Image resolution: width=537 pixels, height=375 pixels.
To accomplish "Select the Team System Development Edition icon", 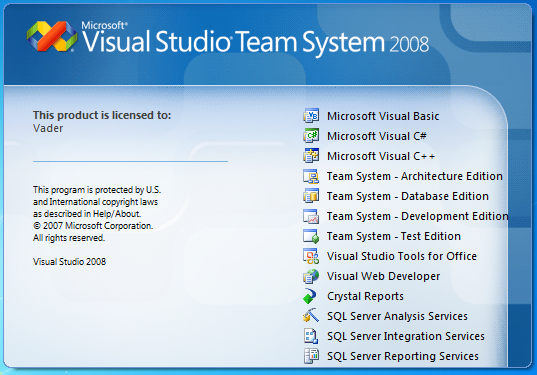I will pyautogui.click(x=311, y=216).
